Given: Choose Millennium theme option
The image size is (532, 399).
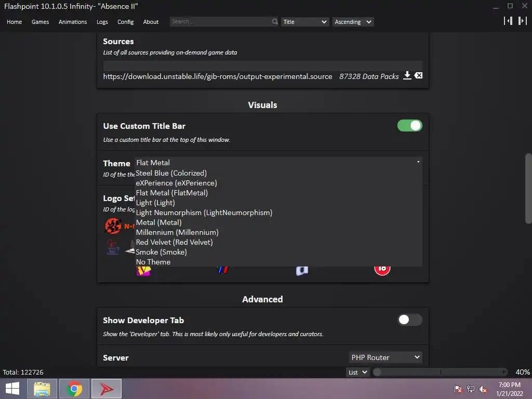Looking at the screenshot, I should click(x=278, y=232).
